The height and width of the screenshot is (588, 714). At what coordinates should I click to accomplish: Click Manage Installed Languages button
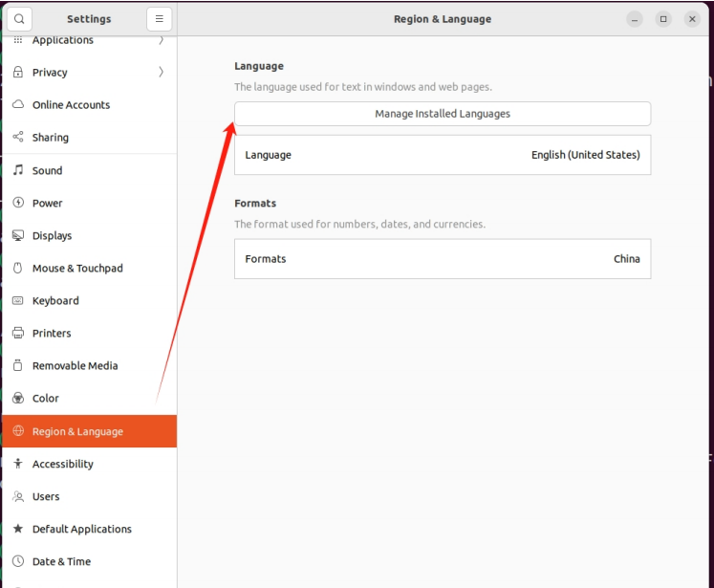[x=443, y=114]
